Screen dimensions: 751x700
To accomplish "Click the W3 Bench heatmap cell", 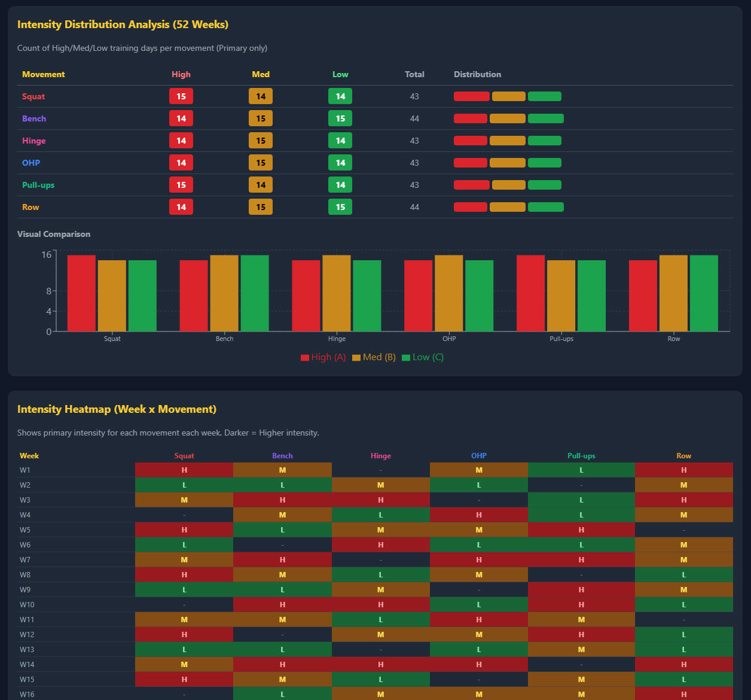I will [x=282, y=500].
